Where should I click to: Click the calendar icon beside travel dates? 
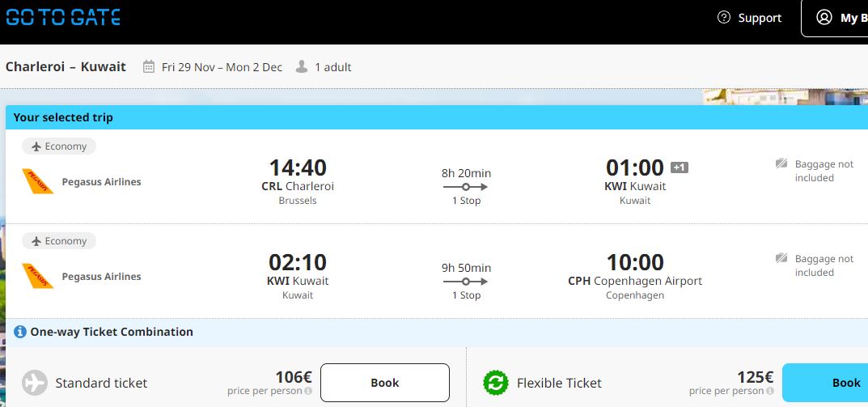point(148,67)
